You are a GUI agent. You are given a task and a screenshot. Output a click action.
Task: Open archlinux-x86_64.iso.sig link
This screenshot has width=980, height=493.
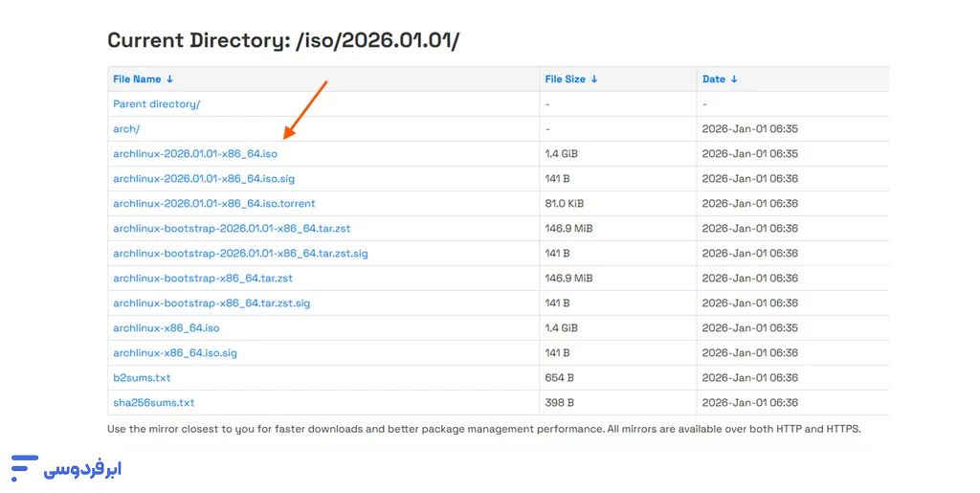tap(175, 353)
